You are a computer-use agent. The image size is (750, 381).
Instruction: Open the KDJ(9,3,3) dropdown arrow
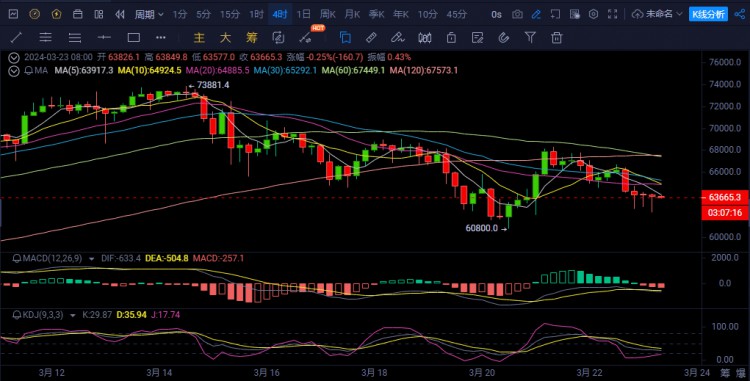point(73,315)
